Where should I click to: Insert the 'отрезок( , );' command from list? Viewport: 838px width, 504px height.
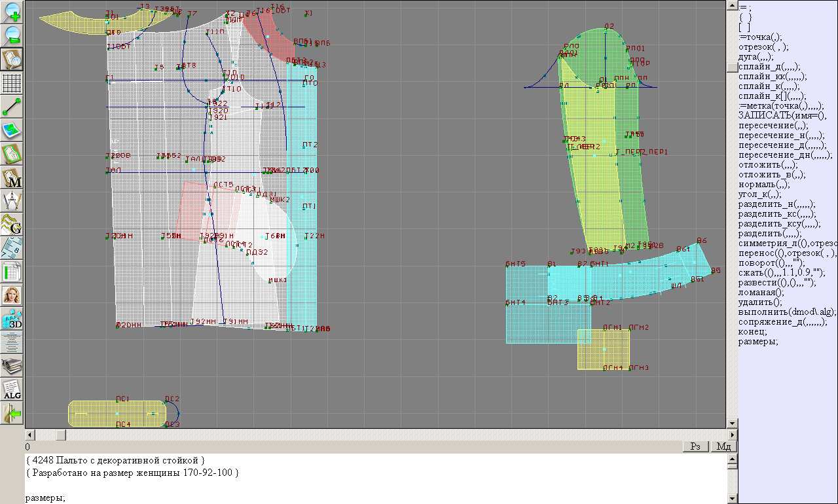[763, 47]
